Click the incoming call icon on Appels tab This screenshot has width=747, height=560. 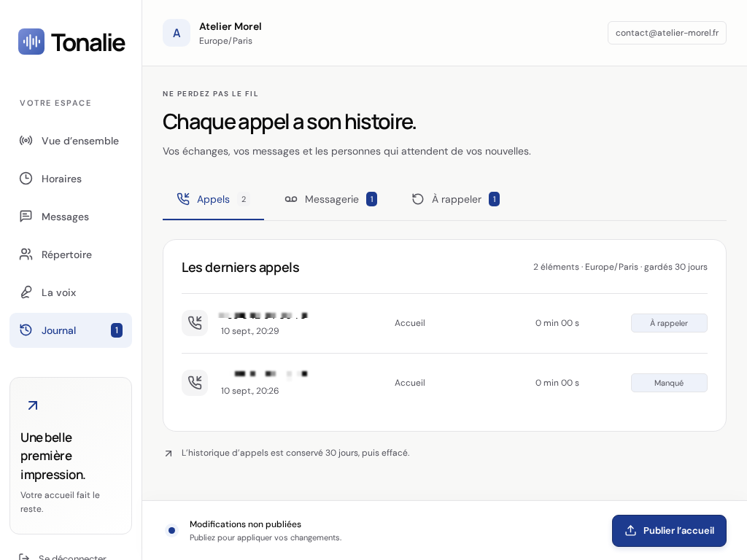click(x=183, y=199)
